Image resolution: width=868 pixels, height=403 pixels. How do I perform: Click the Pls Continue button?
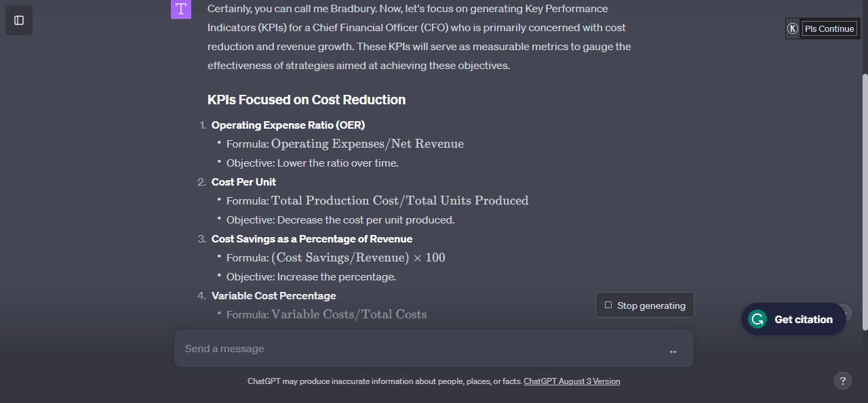pos(829,28)
